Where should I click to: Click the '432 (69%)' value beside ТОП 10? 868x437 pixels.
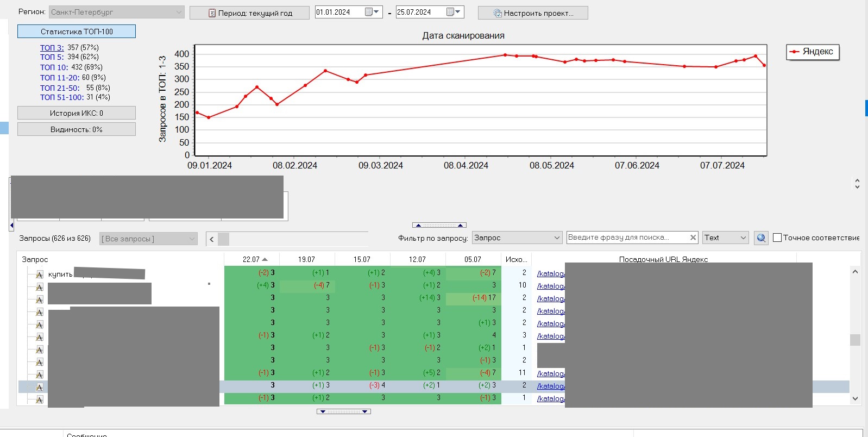point(87,67)
